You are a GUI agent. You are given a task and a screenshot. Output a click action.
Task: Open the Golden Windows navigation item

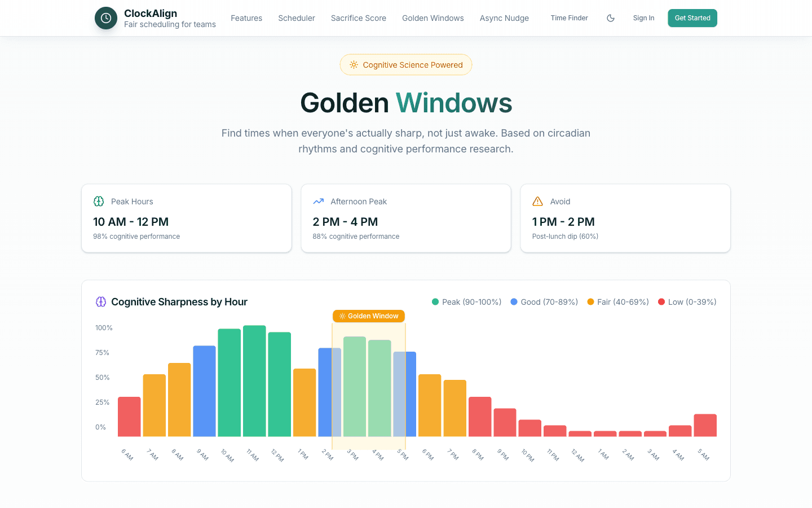[433, 17]
